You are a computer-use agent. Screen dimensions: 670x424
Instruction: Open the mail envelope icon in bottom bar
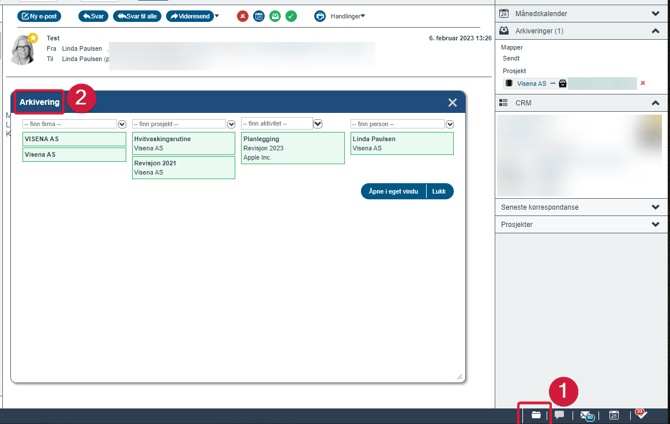coord(588,415)
